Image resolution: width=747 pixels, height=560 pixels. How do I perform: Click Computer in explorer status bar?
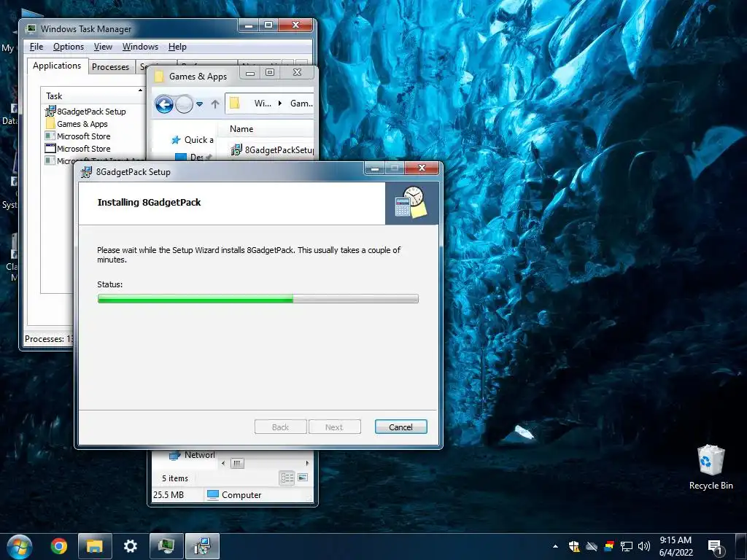pyautogui.click(x=234, y=495)
